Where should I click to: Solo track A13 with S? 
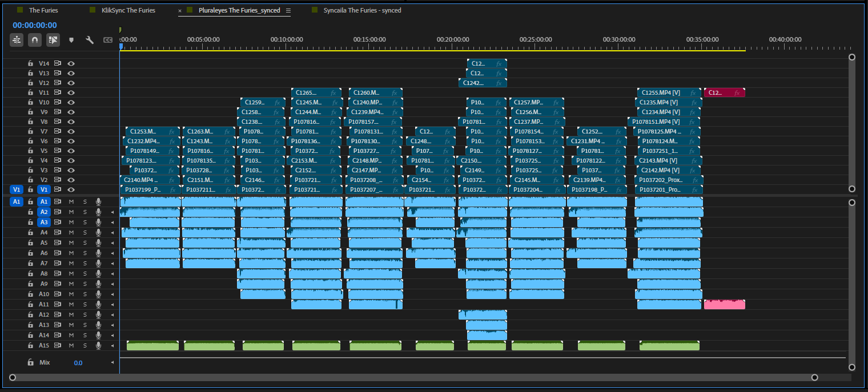click(x=85, y=325)
